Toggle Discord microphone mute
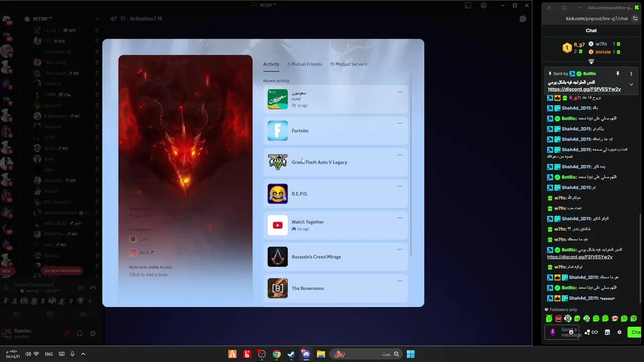Viewport: 644px width, 362px height. tap(66, 333)
